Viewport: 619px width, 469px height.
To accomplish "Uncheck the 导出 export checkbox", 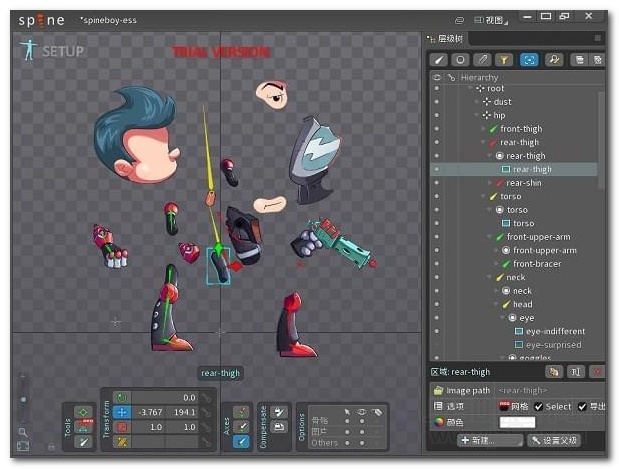I will [x=582, y=406].
